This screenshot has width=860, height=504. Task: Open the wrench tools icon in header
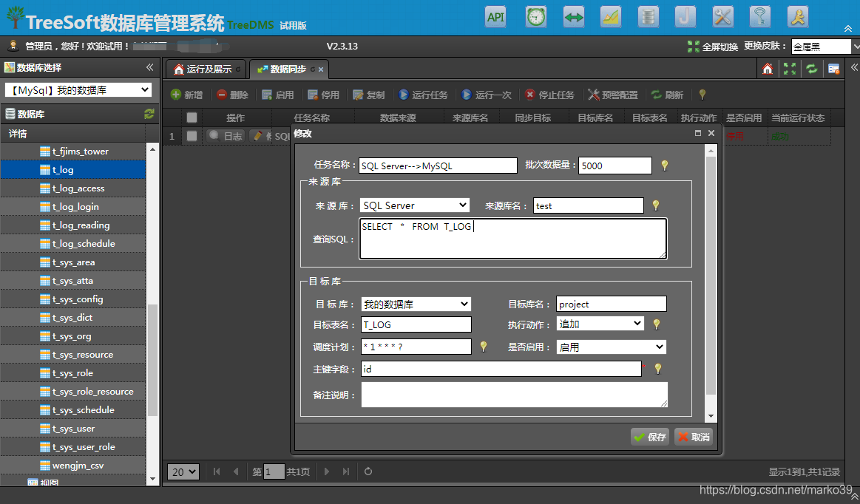tap(723, 17)
